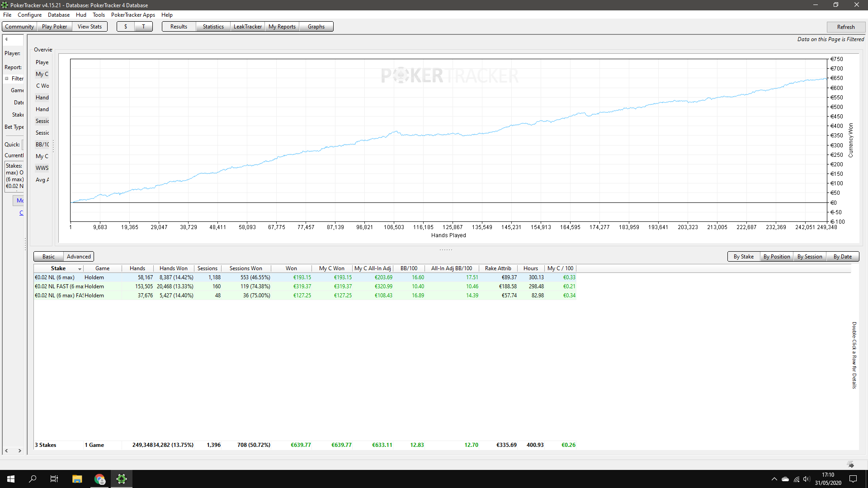Image resolution: width=868 pixels, height=488 pixels.
Task: Group results By Position
Action: pyautogui.click(x=776, y=257)
